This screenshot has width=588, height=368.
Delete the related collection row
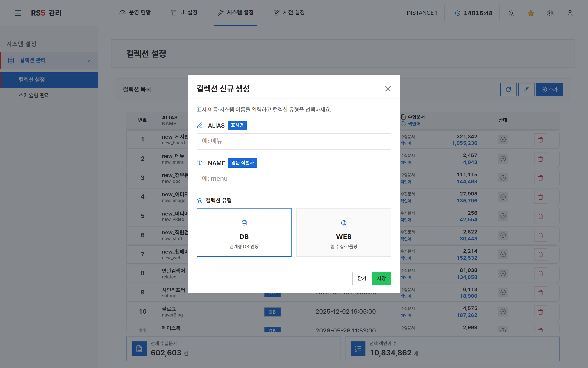[x=540, y=274]
